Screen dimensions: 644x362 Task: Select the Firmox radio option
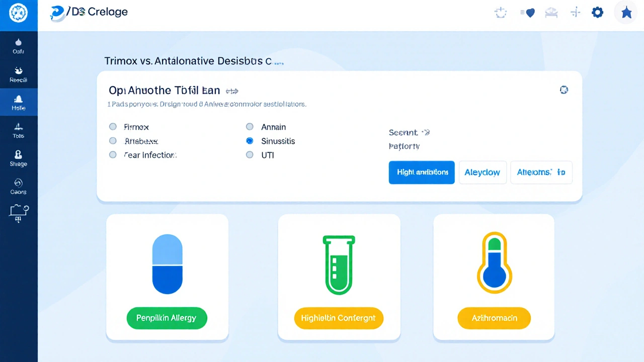tap(113, 127)
